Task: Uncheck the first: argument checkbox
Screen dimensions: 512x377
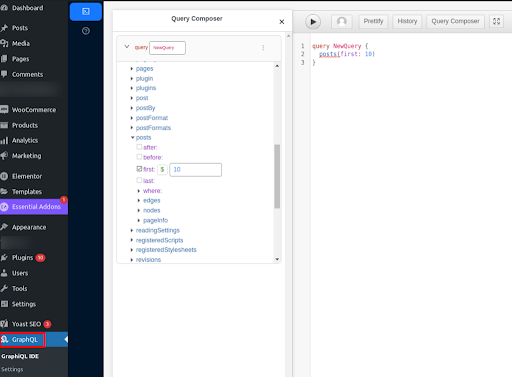Action: (x=139, y=169)
